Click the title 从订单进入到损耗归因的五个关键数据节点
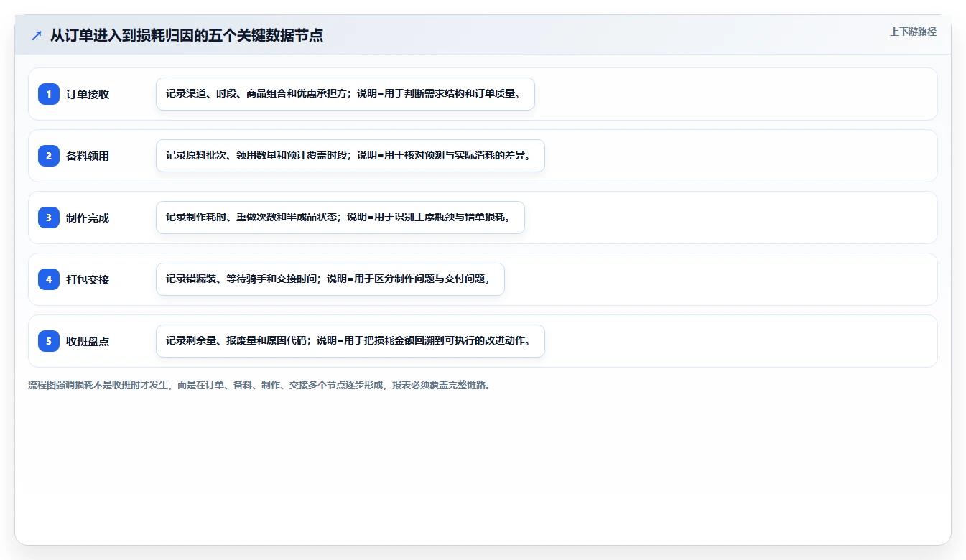966x560 pixels. (x=187, y=36)
